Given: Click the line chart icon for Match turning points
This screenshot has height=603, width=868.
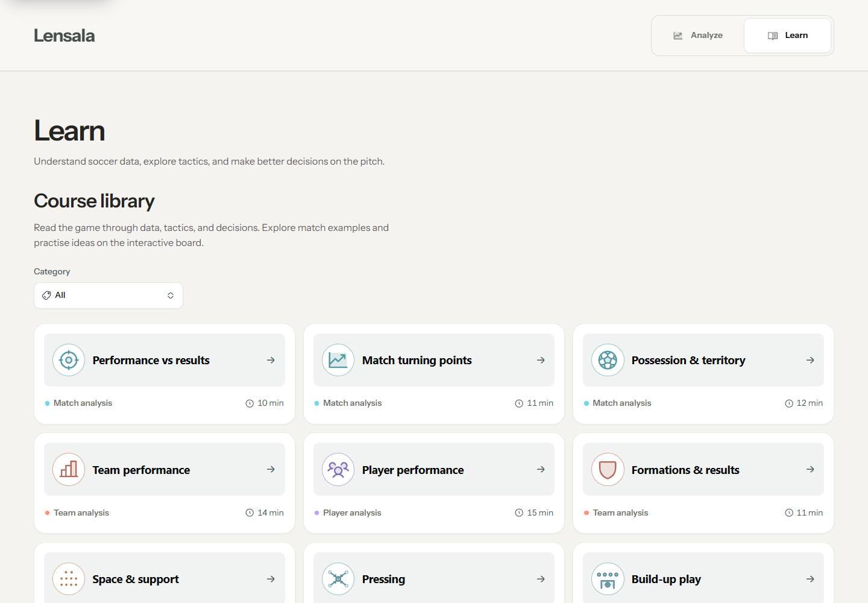Looking at the screenshot, I should 338,360.
